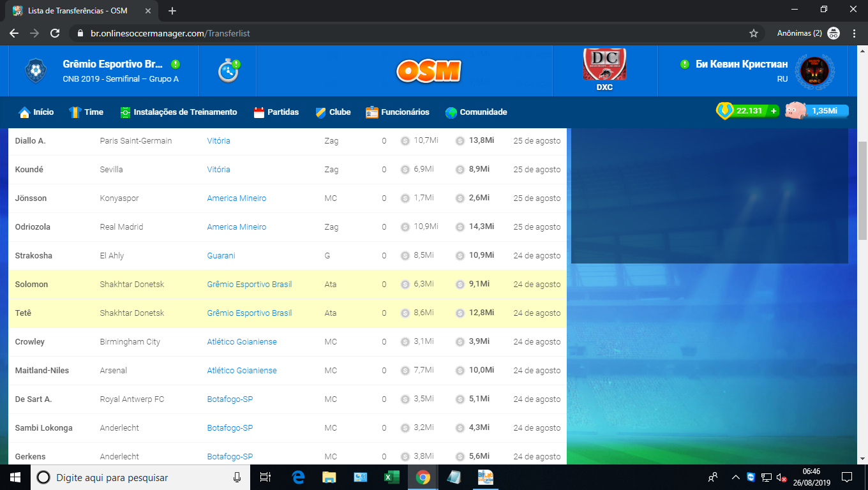Open the incognito Anônimas indicator
Image resolution: width=868 pixels, height=490 pixels.
808,33
